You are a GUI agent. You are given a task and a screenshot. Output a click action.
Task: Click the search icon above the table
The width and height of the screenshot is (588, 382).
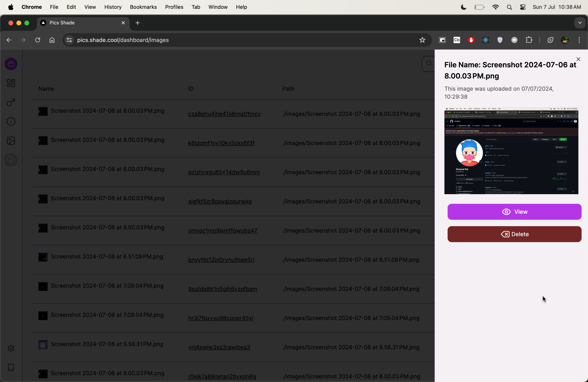pyautogui.click(x=429, y=64)
